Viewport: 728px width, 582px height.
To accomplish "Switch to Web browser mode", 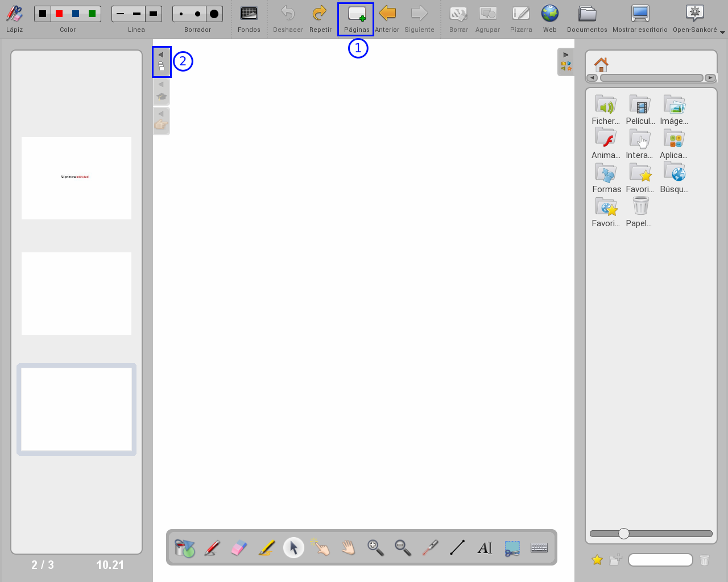I will 549,19.
